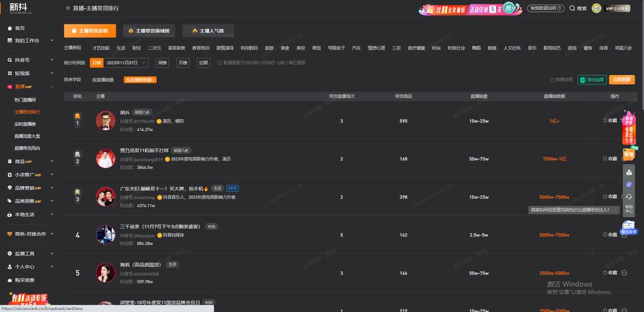The height and width of the screenshot is (312, 644).
Task: Filter category by 明星八卦
Action: [623, 48]
